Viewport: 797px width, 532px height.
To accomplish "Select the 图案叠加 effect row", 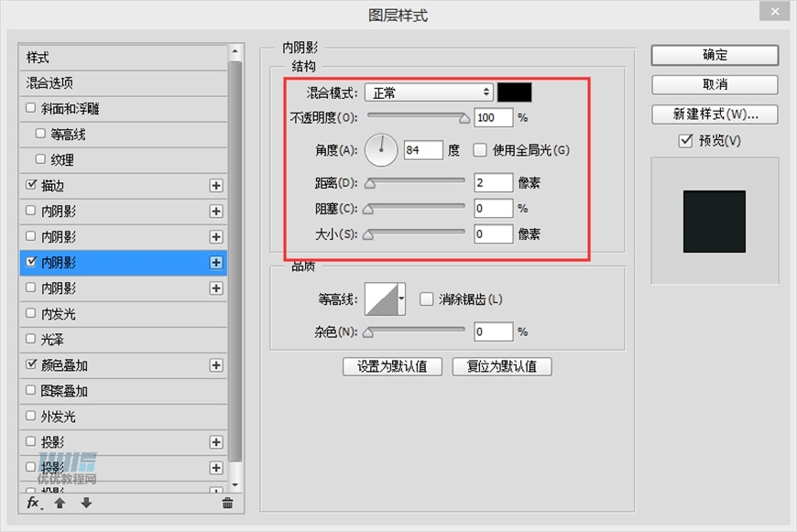I will point(123,391).
